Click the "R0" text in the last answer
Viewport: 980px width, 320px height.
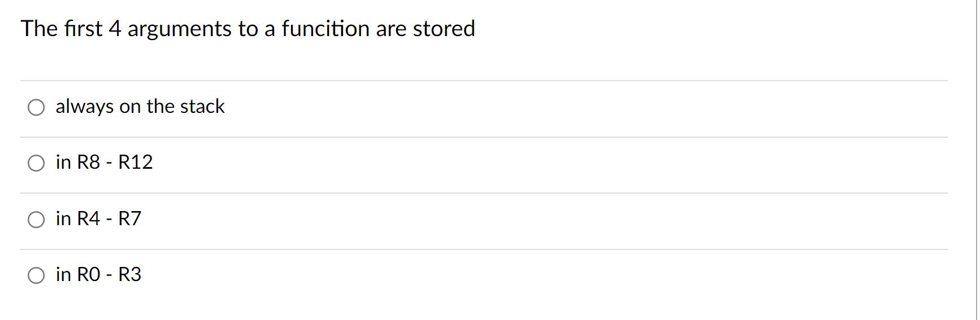pyautogui.click(x=88, y=274)
